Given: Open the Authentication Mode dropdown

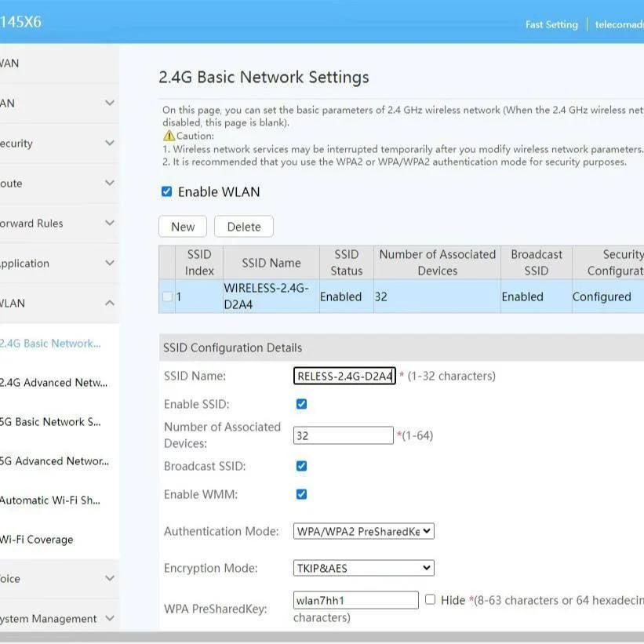Looking at the screenshot, I should (x=363, y=531).
